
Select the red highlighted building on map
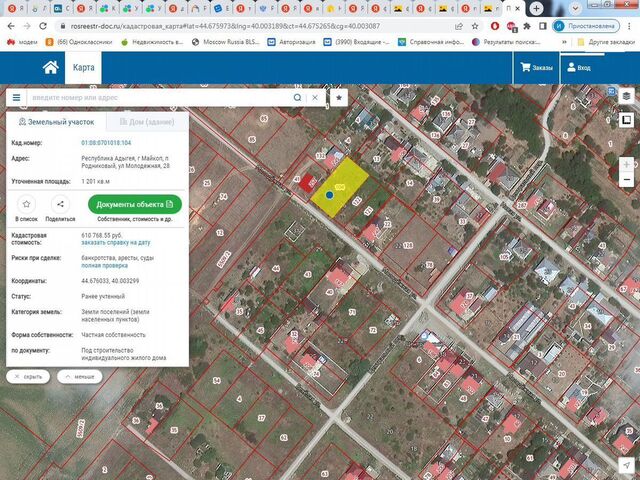[307, 183]
